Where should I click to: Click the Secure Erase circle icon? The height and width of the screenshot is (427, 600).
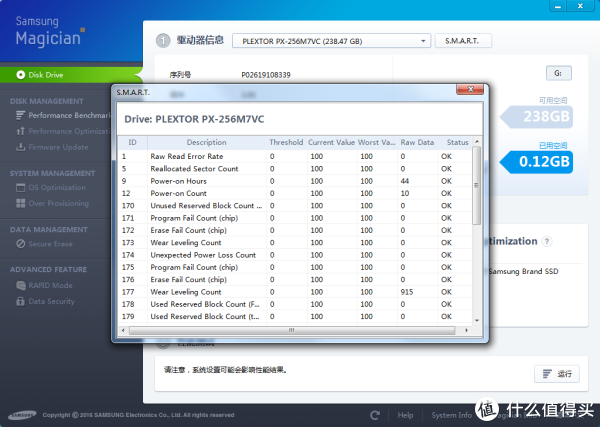21,244
